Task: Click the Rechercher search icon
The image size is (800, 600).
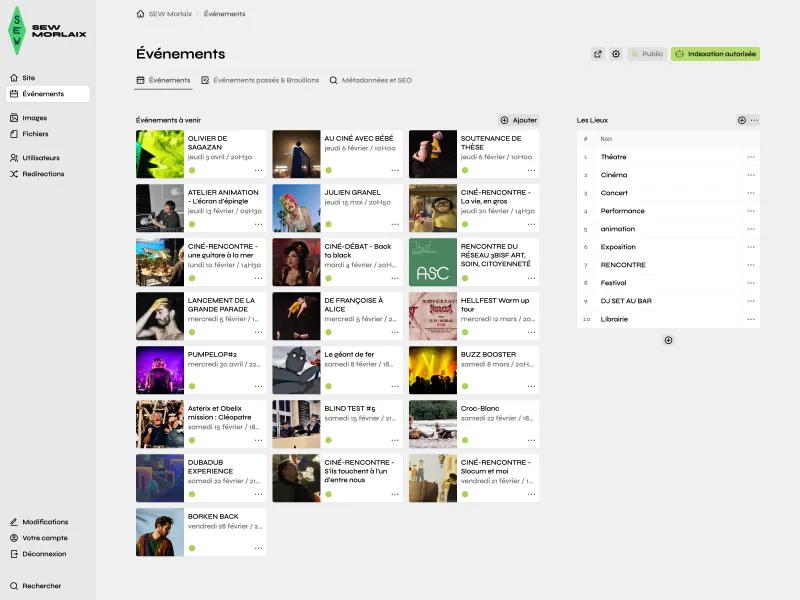Action: click(x=12, y=584)
